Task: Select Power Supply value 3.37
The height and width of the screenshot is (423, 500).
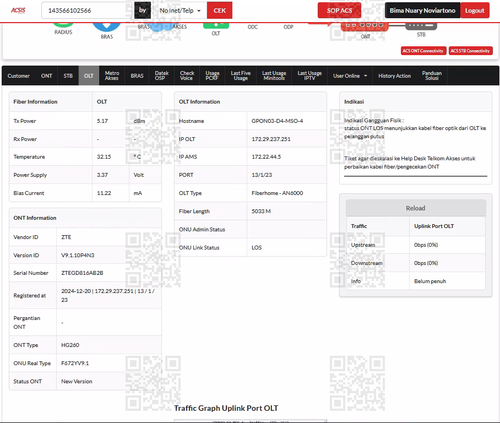Action: pyautogui.click(x=102, y=175)
